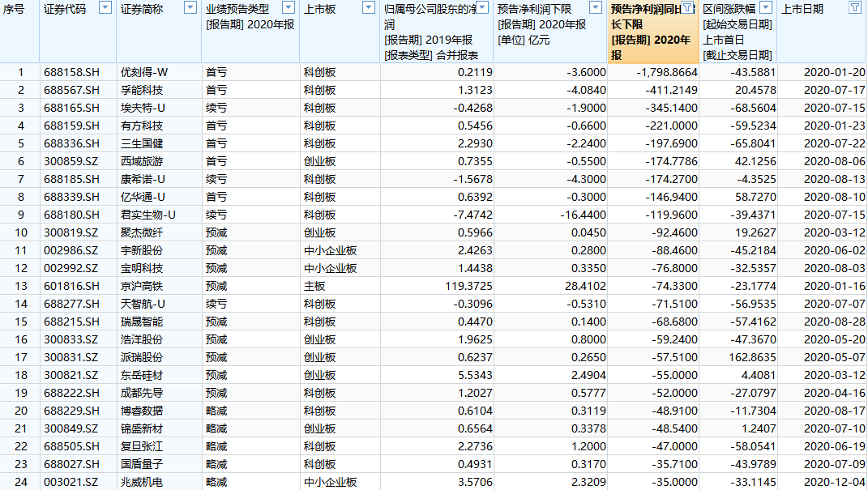Click the 续亏 cell in 天智航-U row
Image resolution: width=868 pixels, height=490 pixels.
tap(216, 304)
